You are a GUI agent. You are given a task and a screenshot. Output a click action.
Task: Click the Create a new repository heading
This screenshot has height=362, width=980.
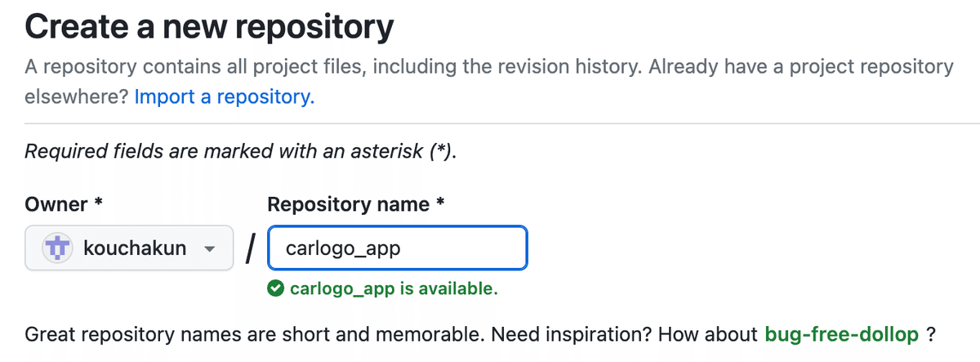tap(209, 27)
